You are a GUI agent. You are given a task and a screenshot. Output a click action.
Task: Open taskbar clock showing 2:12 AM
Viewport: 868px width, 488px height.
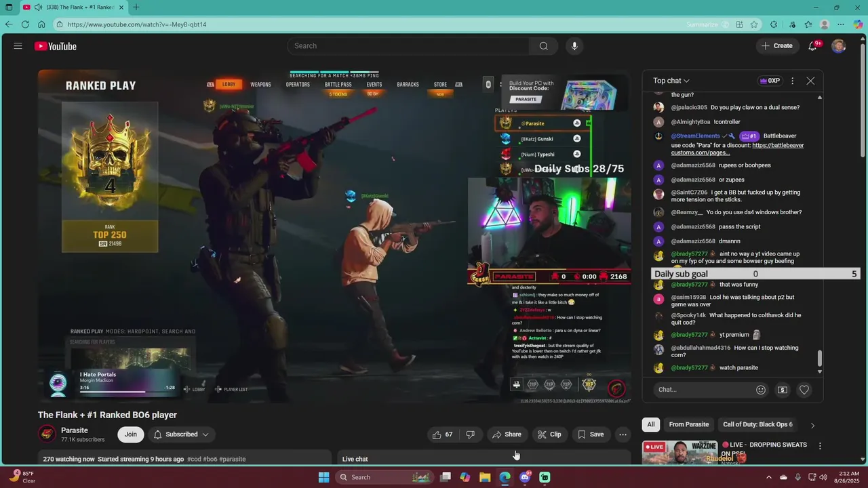848,477
